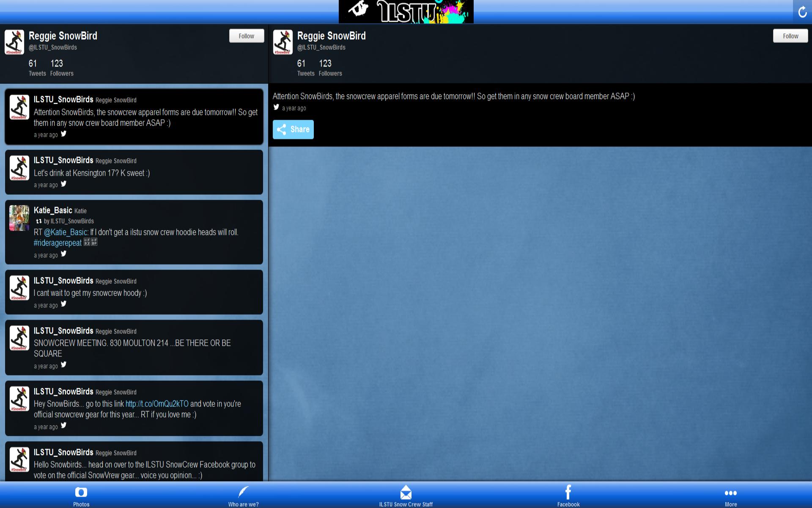Click Twitter bird icon on snowcrew hoody tweet
Viewport: 812px width, 508px height.
click(x=63, y=304)
